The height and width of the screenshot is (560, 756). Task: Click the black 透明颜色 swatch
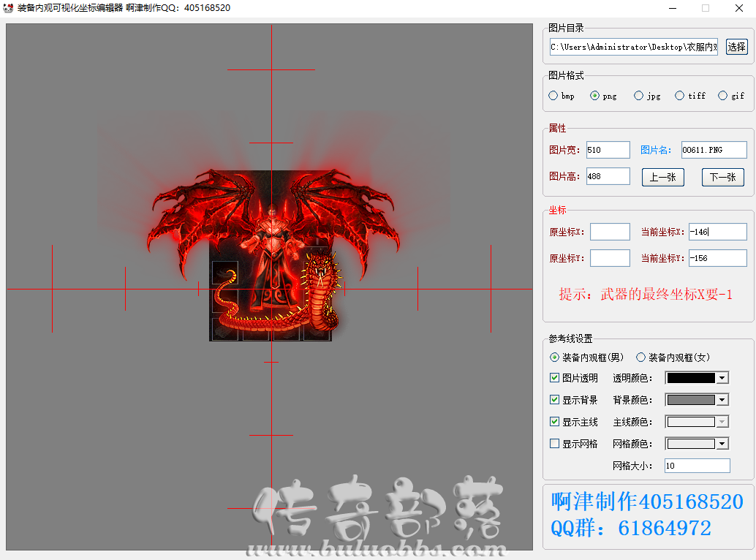[691, 378]
